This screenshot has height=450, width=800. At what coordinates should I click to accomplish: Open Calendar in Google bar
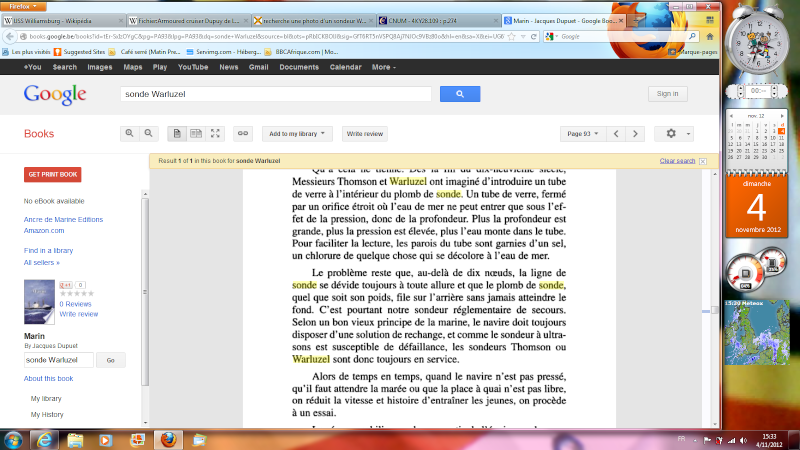coord(345,67)
